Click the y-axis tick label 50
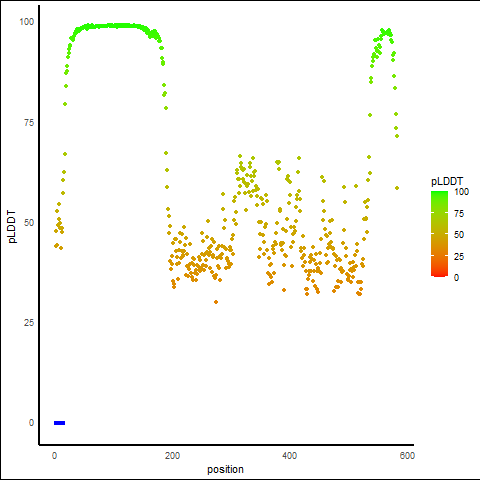Viewport: 480px width, 480px height. [29, 223]
